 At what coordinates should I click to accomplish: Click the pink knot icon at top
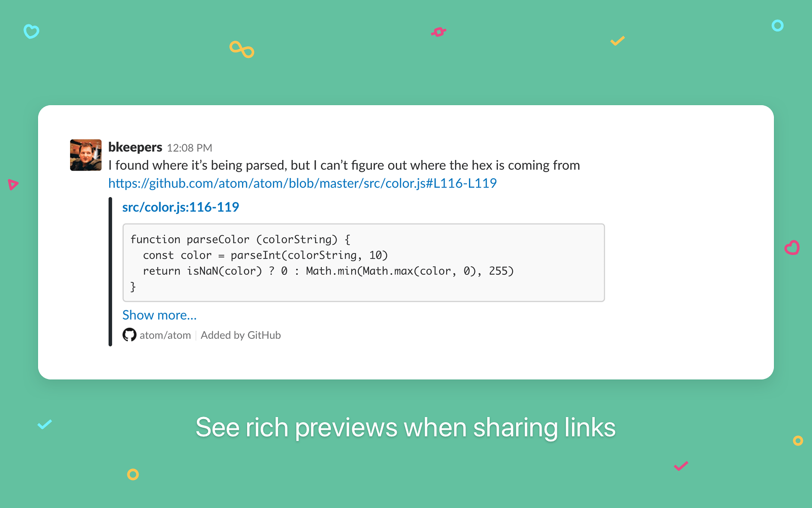438,32
